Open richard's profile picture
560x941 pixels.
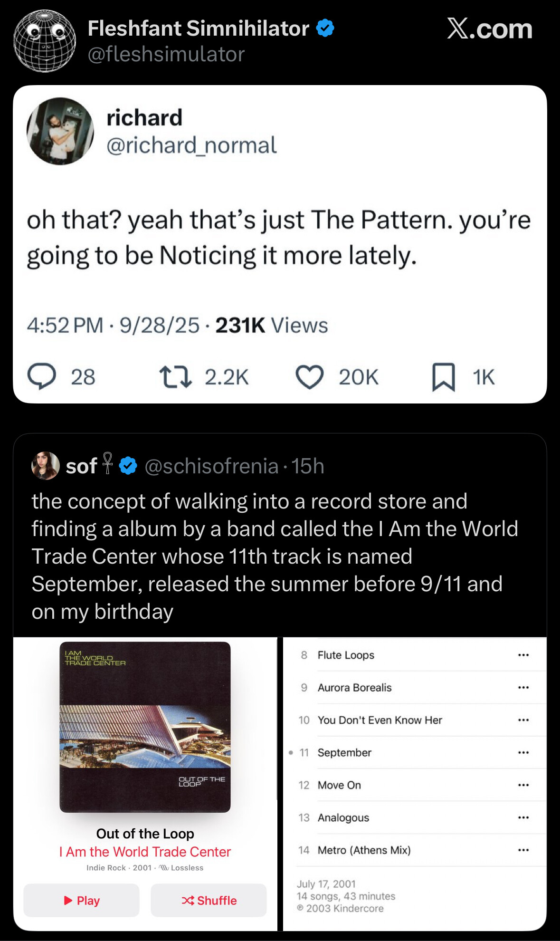[x=60, y=131]
